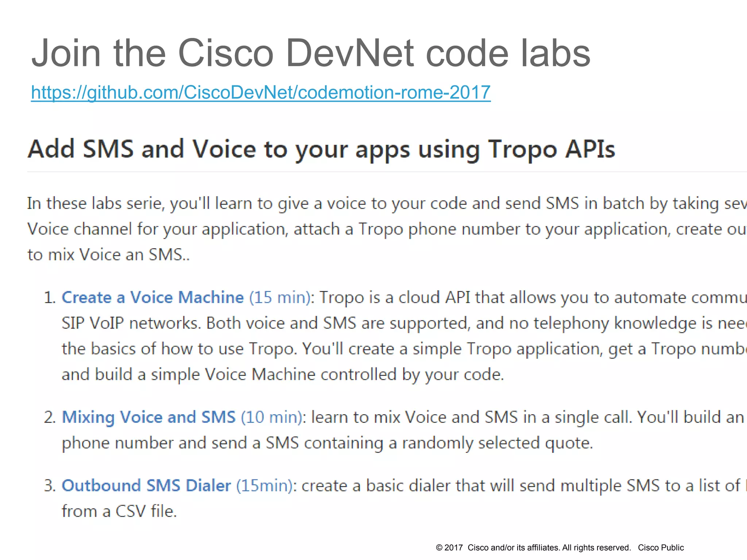Click the slide title 'Join the Cisco DevNet code labs'
The image size is (747, 560).
pos(311,53)
